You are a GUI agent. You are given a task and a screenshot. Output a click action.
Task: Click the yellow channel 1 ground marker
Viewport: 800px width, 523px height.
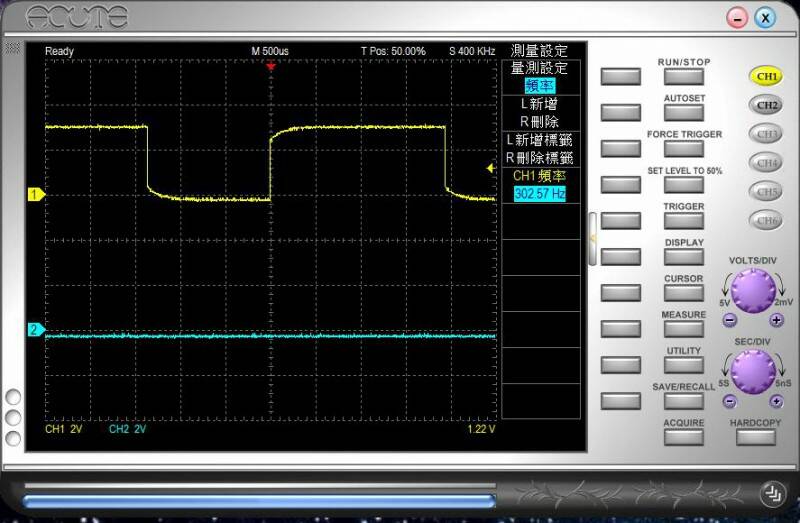(x=36, y=194)
